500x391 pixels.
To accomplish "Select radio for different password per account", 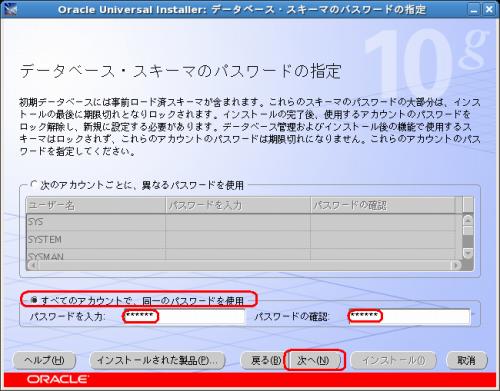I will pyautogui.click(x=34, y=184).
